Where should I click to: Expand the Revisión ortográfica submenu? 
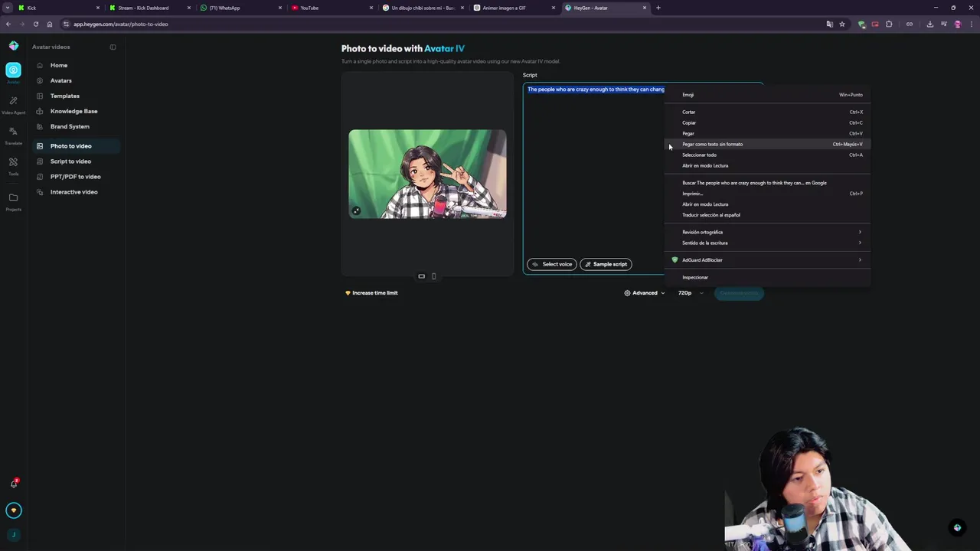[768, 232]
